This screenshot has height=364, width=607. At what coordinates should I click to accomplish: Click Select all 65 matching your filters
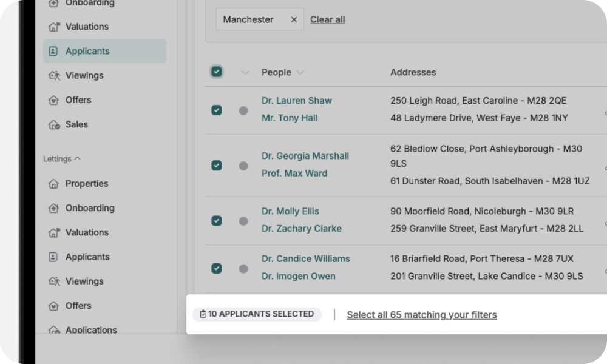pos(421,314)
